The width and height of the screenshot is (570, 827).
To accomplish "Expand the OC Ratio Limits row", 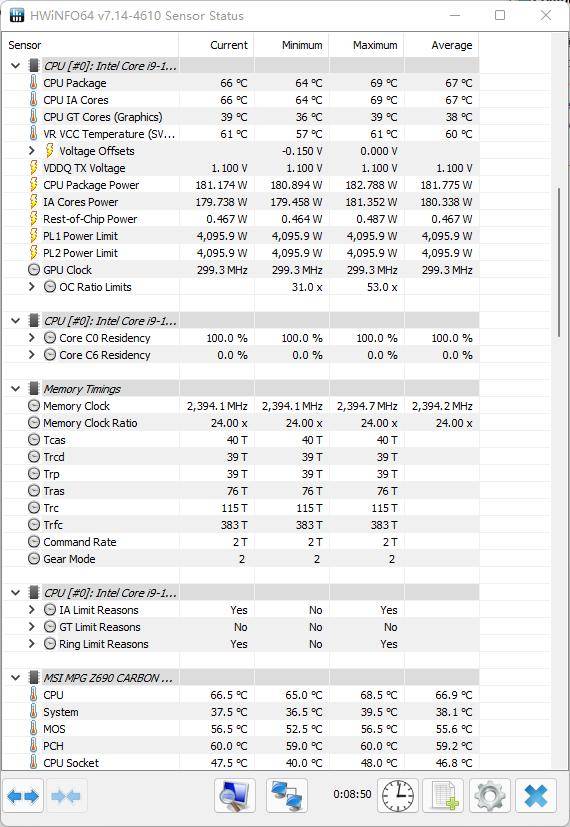I will (x=32, y=287).
